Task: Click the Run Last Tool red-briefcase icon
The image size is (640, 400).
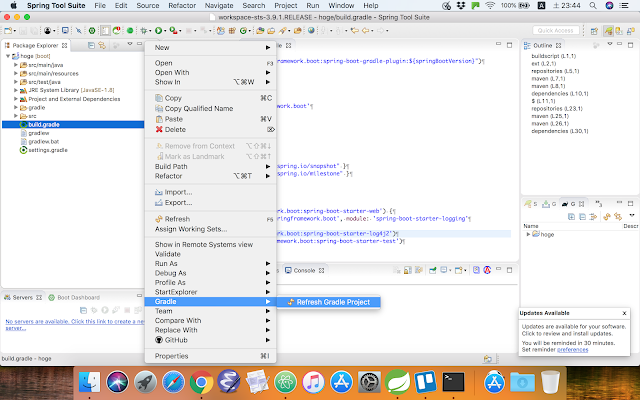Action: pos(173,31)
